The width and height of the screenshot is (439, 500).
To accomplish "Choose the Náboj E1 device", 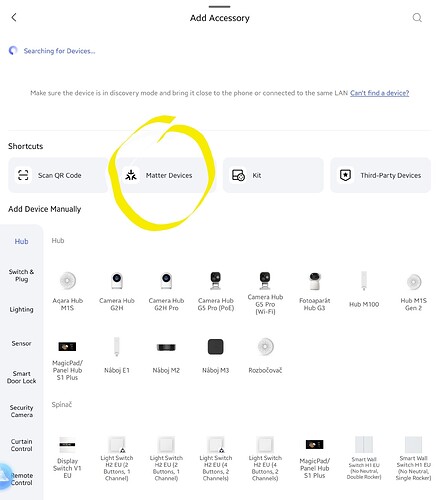I will point(117,355).
